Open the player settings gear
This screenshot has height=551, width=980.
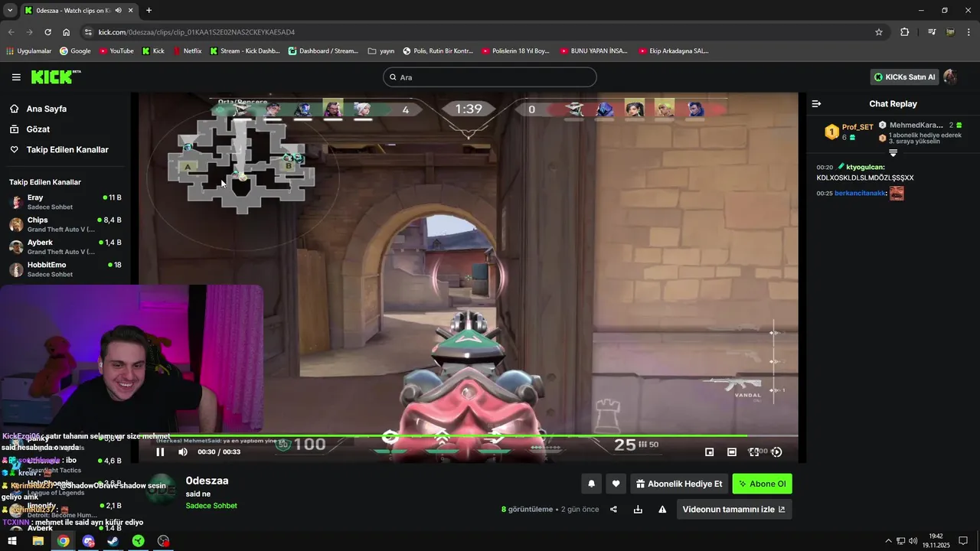point(776,452)
